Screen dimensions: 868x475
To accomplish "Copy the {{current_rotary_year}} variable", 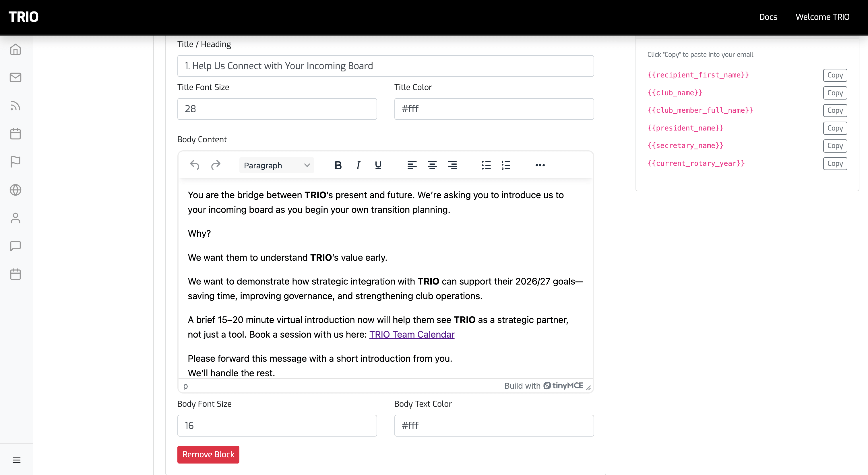I will point(835,163).
